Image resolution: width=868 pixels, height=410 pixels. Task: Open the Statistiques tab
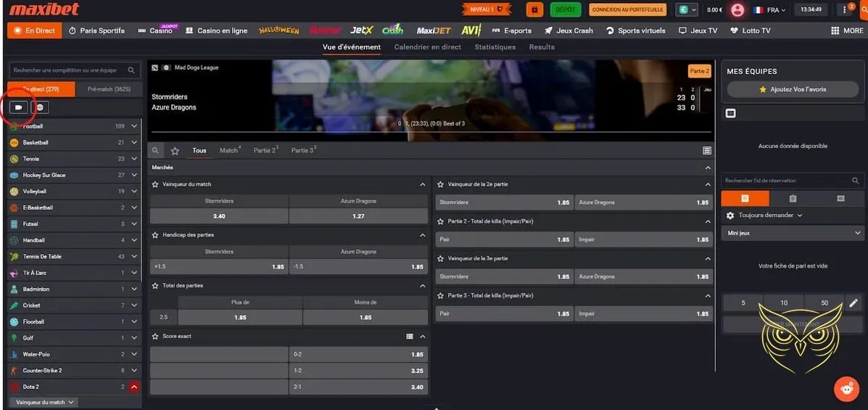point(495,47)
